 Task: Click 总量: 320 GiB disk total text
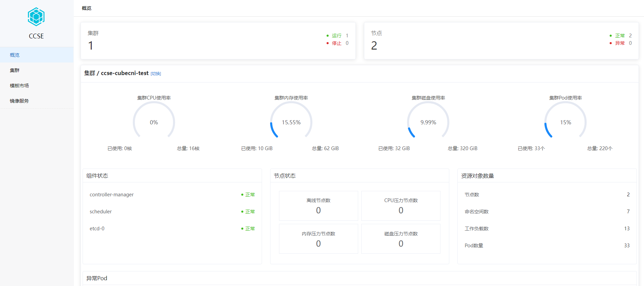463,148
